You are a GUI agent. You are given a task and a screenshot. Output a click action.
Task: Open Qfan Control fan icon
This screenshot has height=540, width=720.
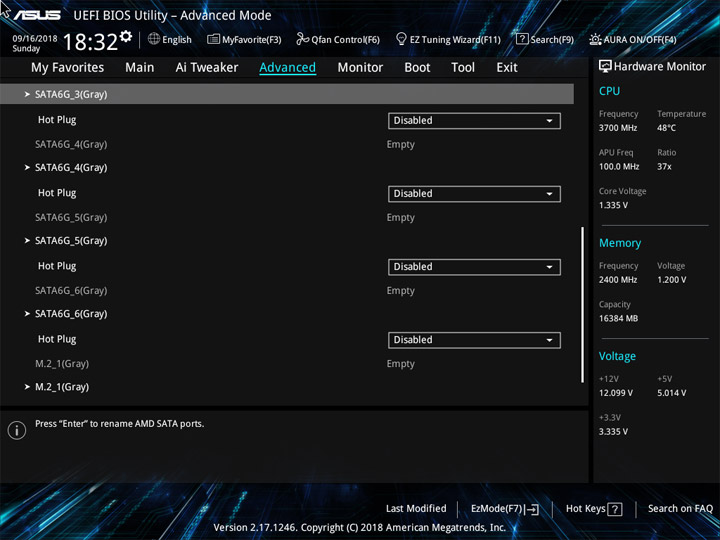302,39
